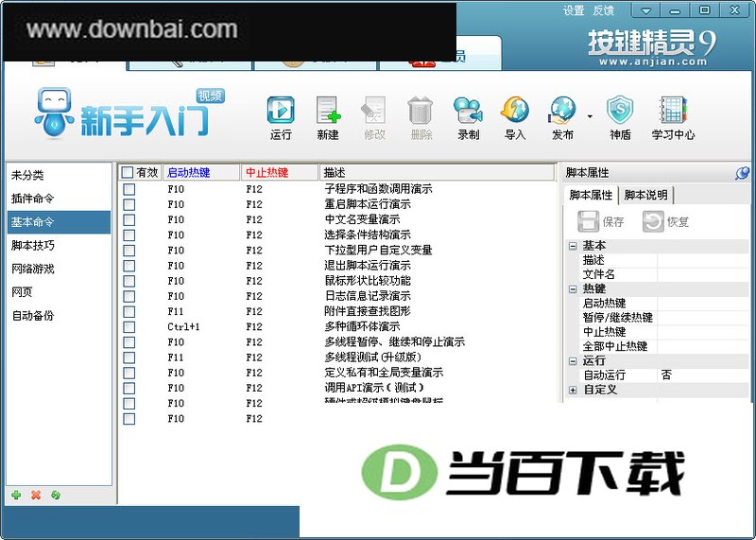Click the green refresh category icon

(56, 495)
